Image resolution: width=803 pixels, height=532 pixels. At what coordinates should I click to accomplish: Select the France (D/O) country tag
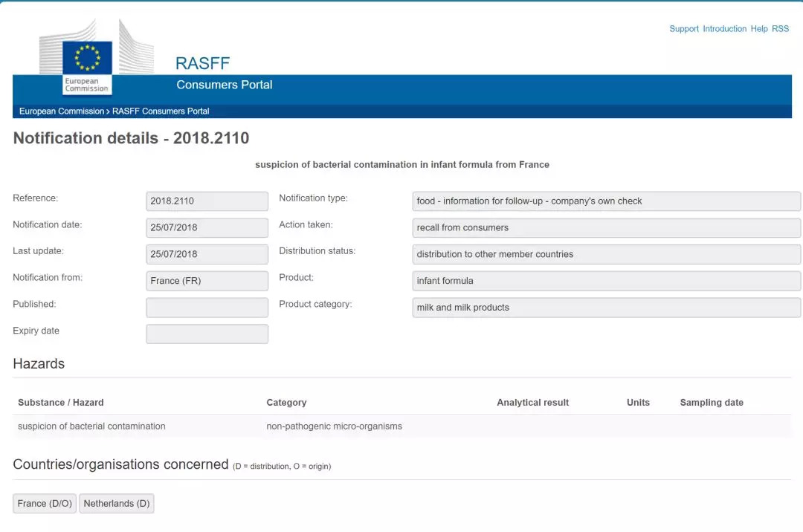coord(45,503)
